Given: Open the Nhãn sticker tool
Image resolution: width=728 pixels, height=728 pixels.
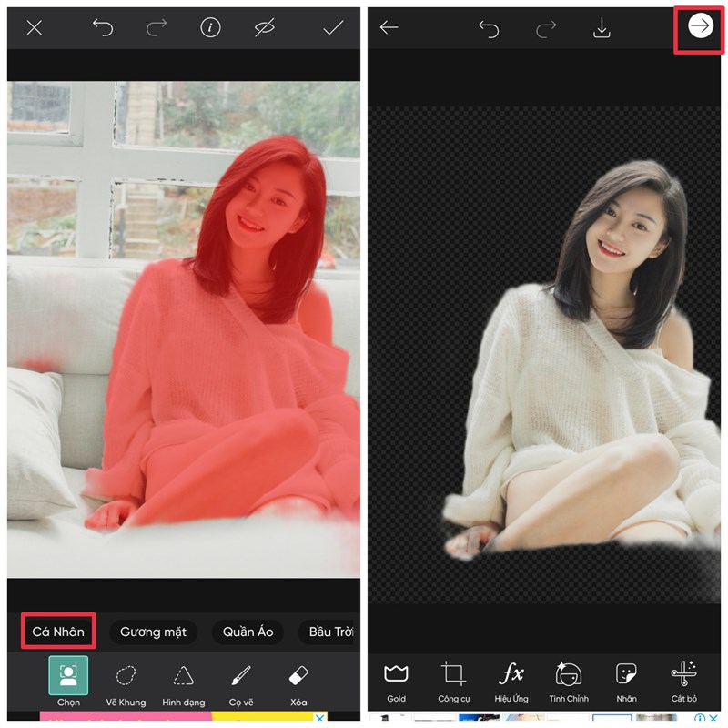Looking at the screenshot, I should pos(626,682).
